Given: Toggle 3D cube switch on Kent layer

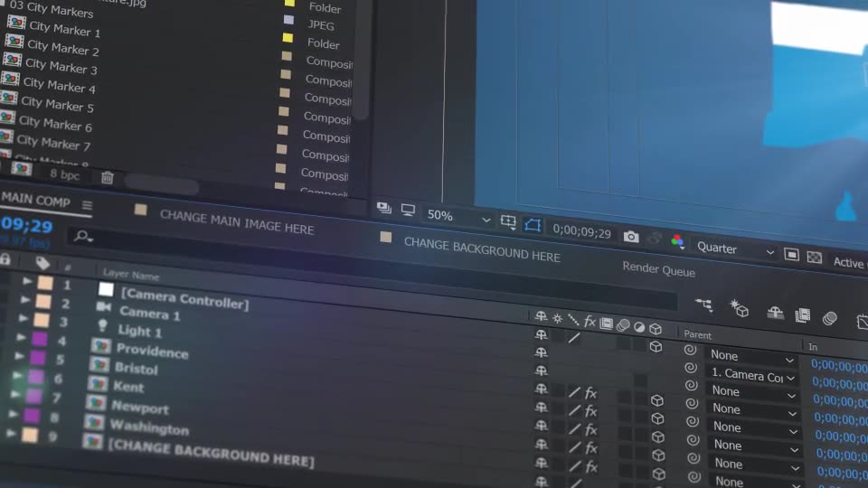Looking at the screenshot, I should [657, 436].
